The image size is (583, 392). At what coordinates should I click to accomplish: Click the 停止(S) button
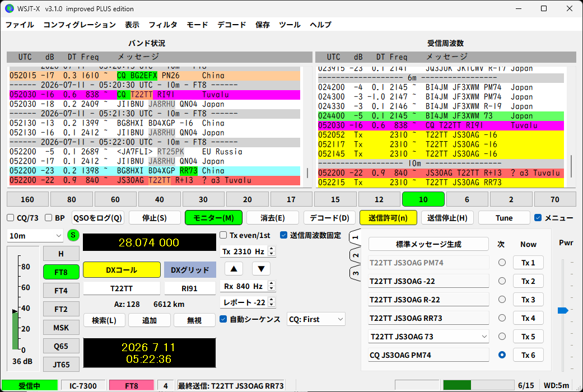pyautogui.click(x=155, y=218)
